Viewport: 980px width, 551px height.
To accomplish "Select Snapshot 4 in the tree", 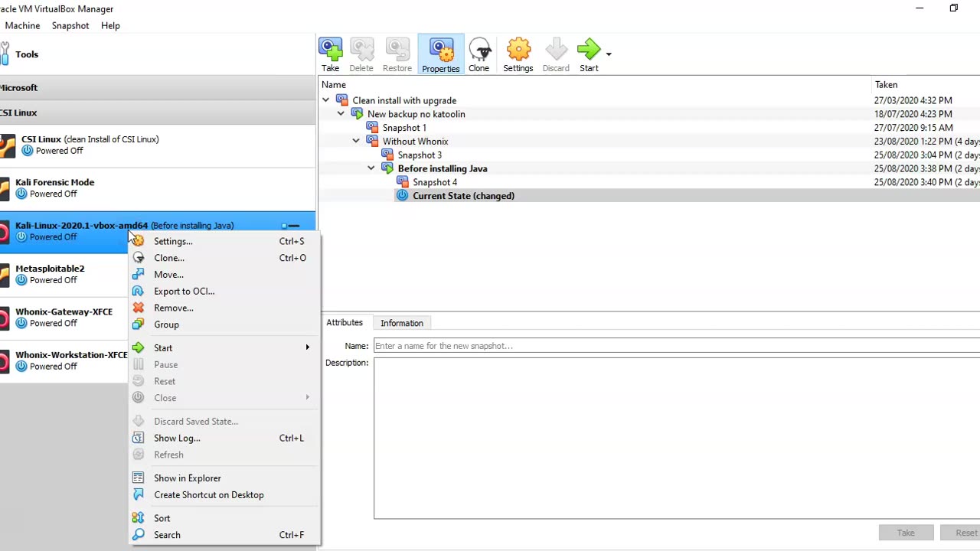I will click(x=435, y=182).
